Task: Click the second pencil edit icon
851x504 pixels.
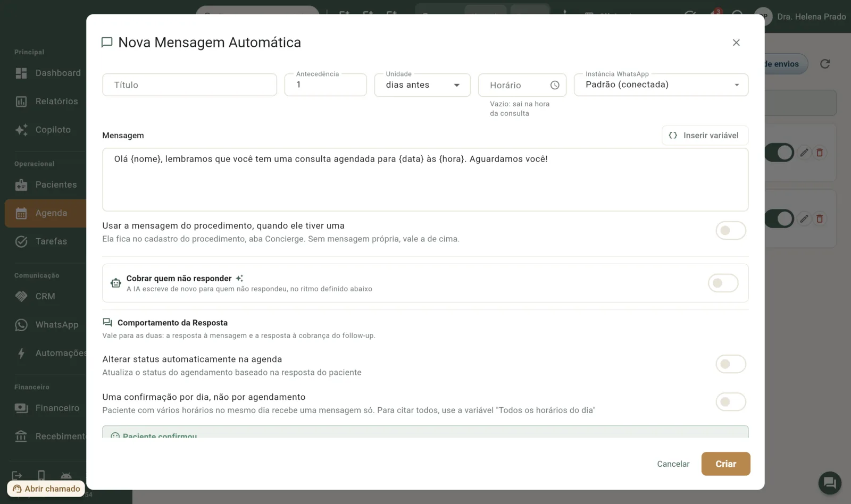Action: [804, 219]
